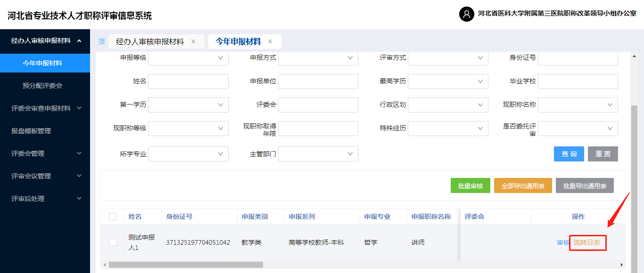Click the user avatar icon in header

coord(466,14)
